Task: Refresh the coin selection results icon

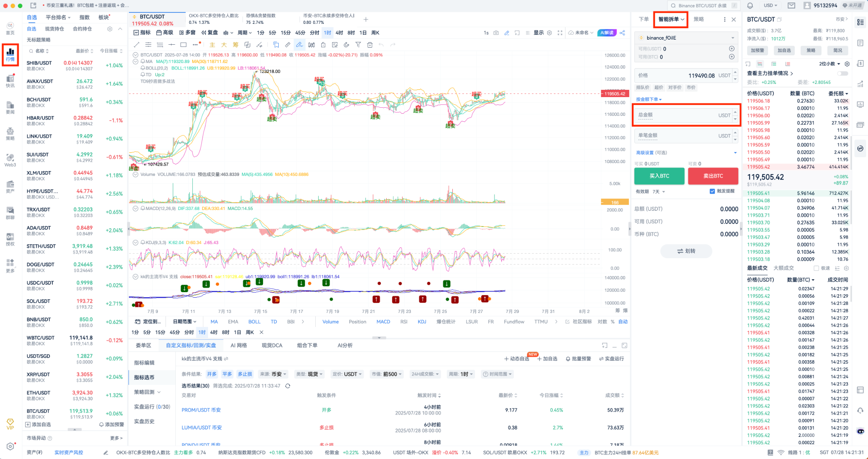Action: coord(288,386)
